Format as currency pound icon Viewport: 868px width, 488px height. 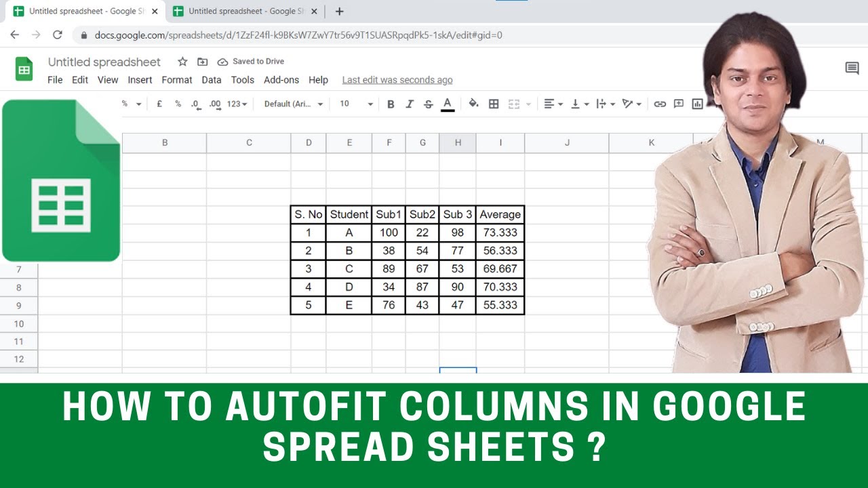pyautogui.click(x=159, y=104)
